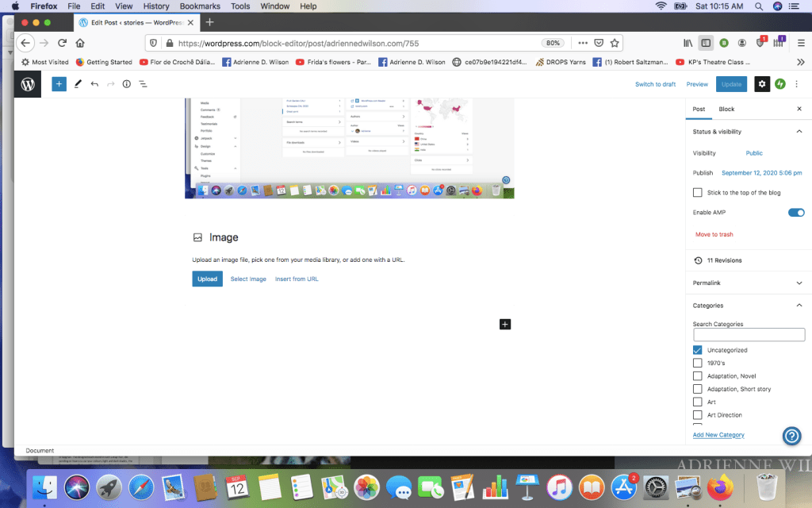Toggle the settings gear sidebar icon

(761, 83)
